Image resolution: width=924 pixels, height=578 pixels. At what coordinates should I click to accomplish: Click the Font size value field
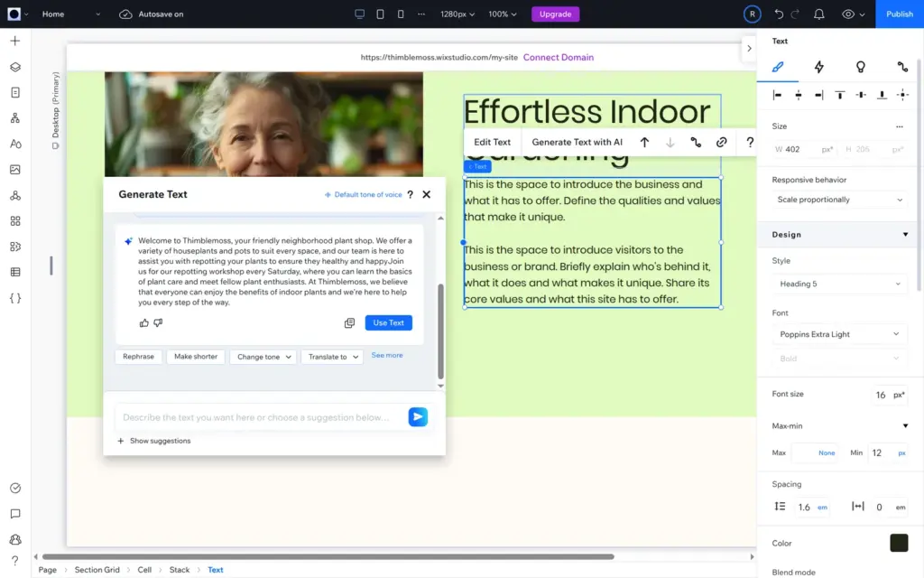click(x=881, y=395)
